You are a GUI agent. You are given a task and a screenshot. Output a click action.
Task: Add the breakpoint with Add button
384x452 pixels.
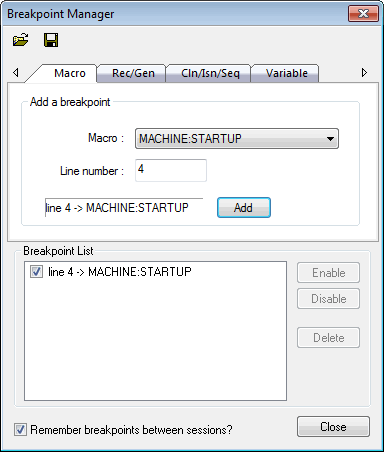244,208
